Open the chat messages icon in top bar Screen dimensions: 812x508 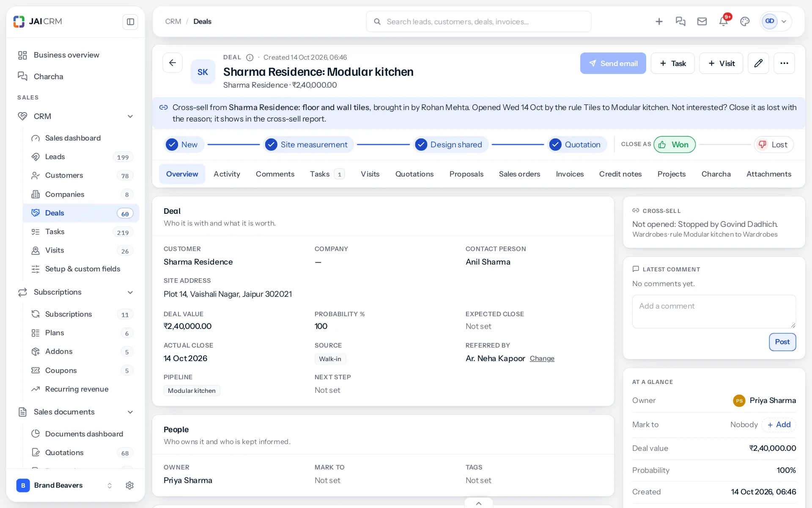coord(680,22)
